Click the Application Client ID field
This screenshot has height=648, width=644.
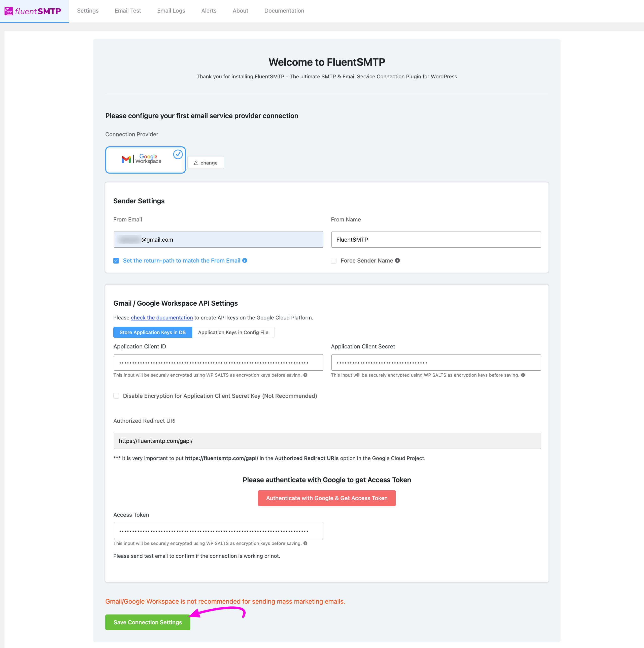pos(218,363)
